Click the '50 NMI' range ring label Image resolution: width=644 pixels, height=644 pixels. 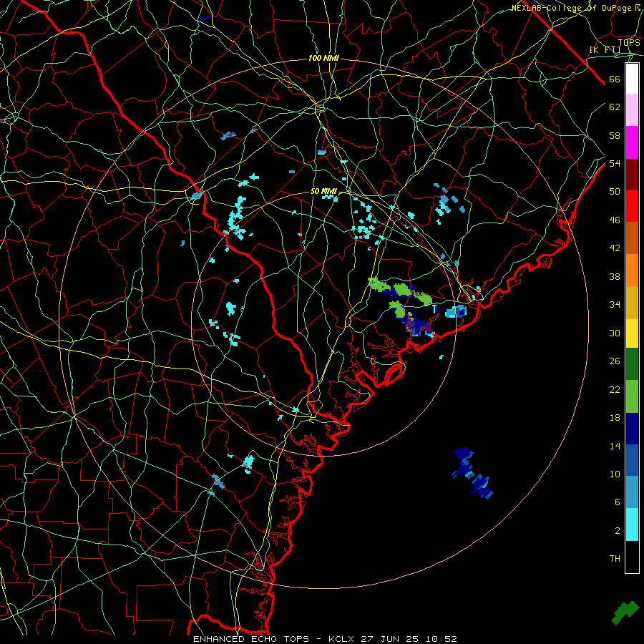click(x=323, y=191)
